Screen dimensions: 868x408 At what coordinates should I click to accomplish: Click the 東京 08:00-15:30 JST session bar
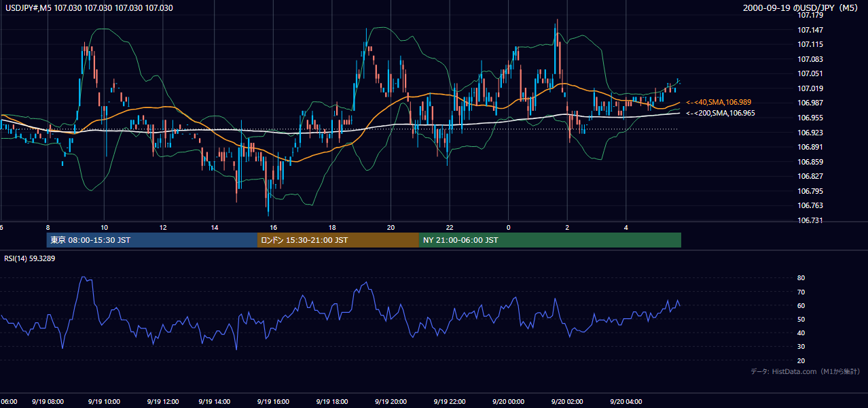[152, 240]
